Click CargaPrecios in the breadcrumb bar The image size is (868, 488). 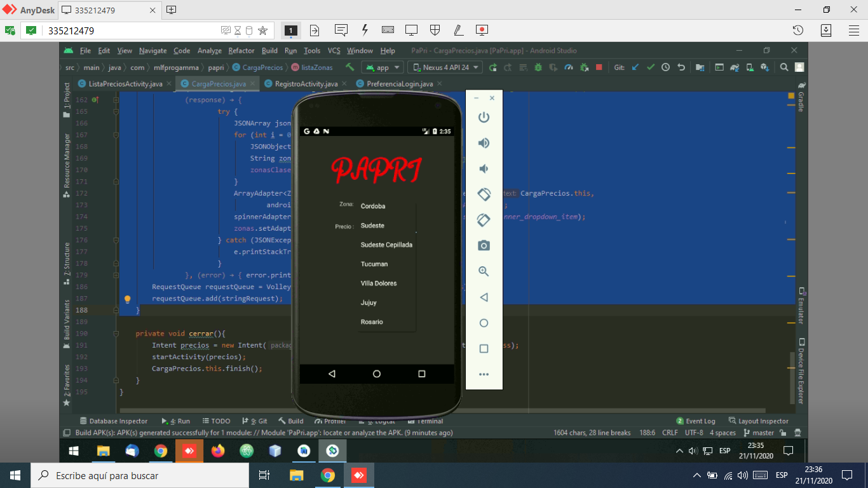(257, 67)
